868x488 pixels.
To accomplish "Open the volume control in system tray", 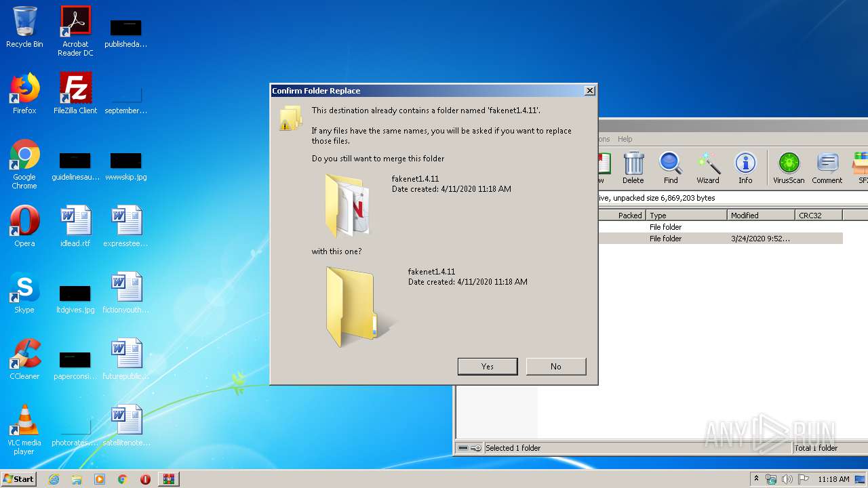I will [x=787, y=479].
